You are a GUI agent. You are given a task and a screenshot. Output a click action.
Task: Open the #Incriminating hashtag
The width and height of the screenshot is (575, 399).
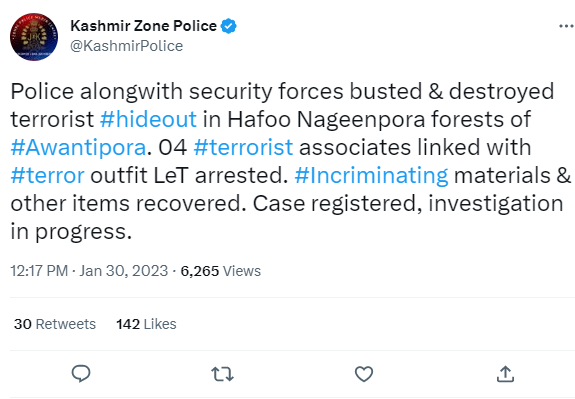click(371, 176)
